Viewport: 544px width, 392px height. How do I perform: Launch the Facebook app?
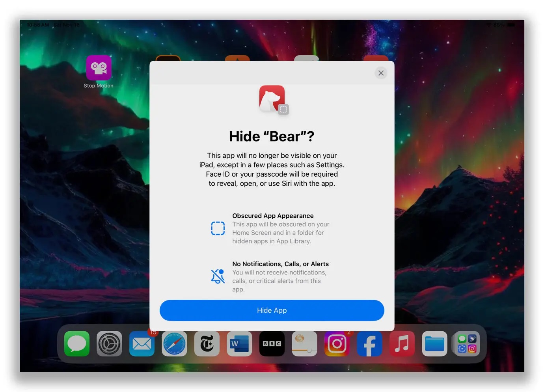(x=369, y=343)
